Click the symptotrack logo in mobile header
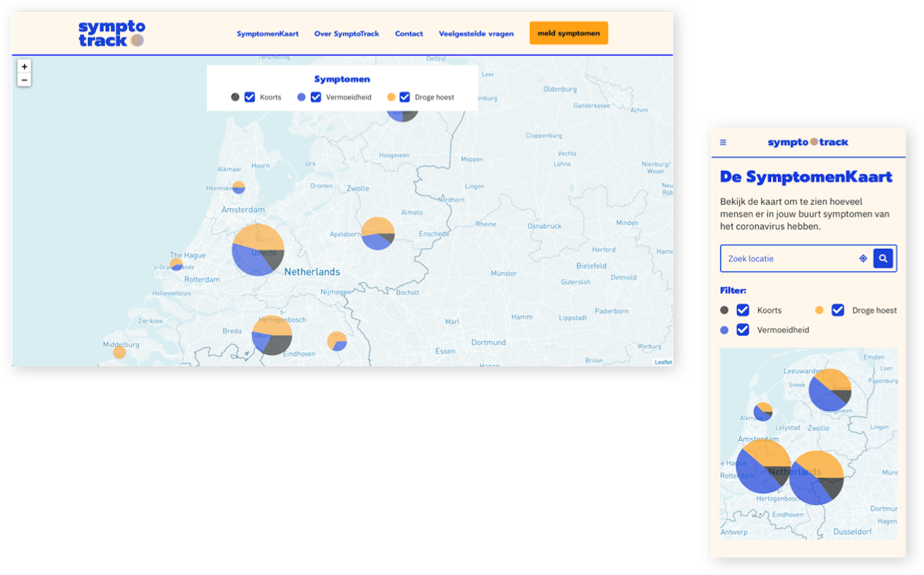The width and height of the screenshot is (924, 575). [808, 142]
